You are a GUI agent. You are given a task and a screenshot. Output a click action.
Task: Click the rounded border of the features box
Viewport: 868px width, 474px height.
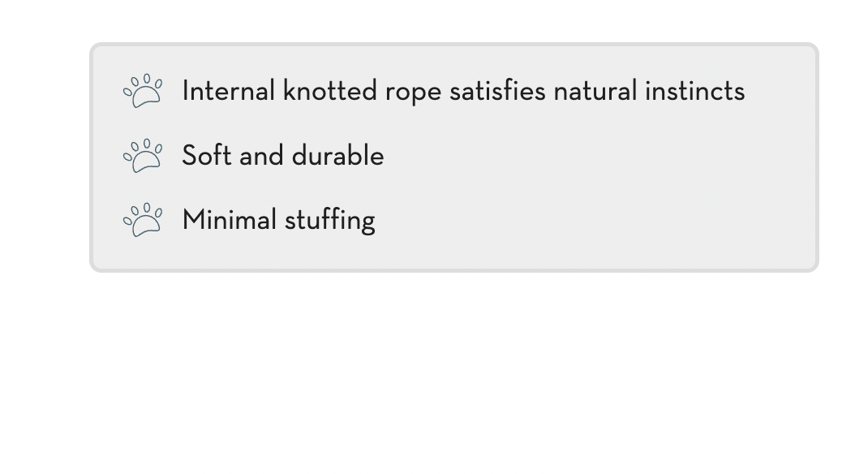pos(454,45)
